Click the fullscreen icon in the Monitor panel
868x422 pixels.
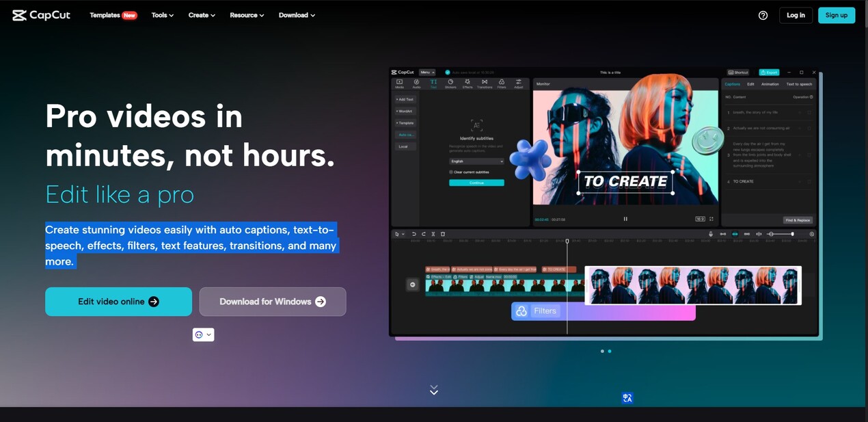click(x=711, y=219)
